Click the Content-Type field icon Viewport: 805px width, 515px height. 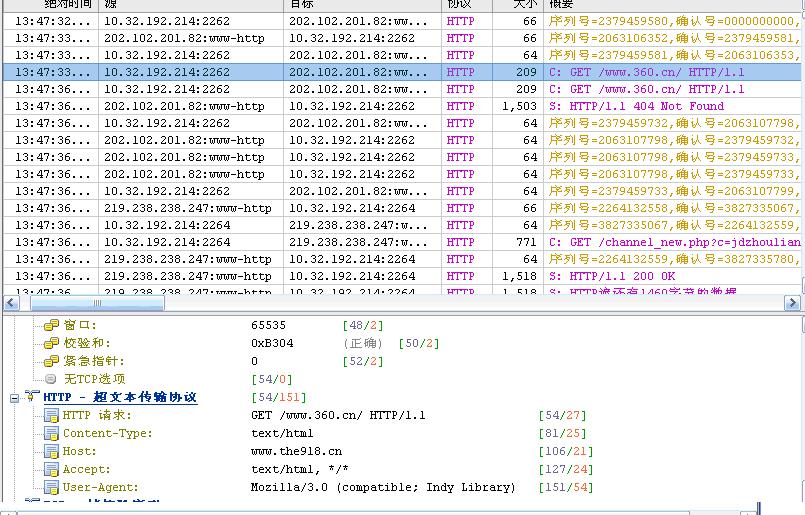(x=51, y=434)
